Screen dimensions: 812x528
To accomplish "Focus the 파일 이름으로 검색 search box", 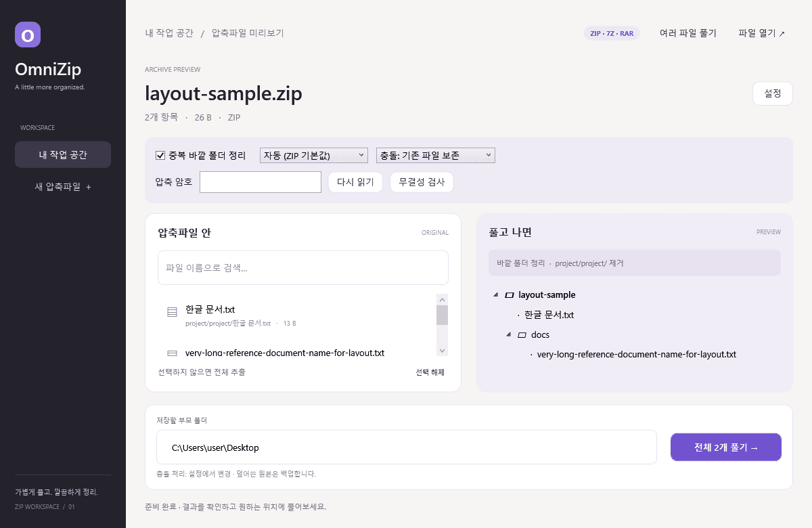I will tap(303, 268).
